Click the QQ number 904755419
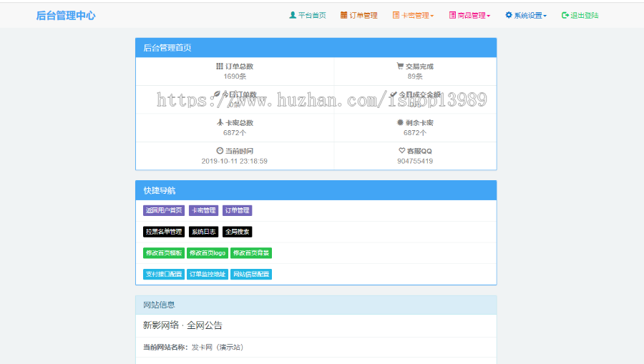The height and width of the screenshot is (364, 644). (415, 162)
